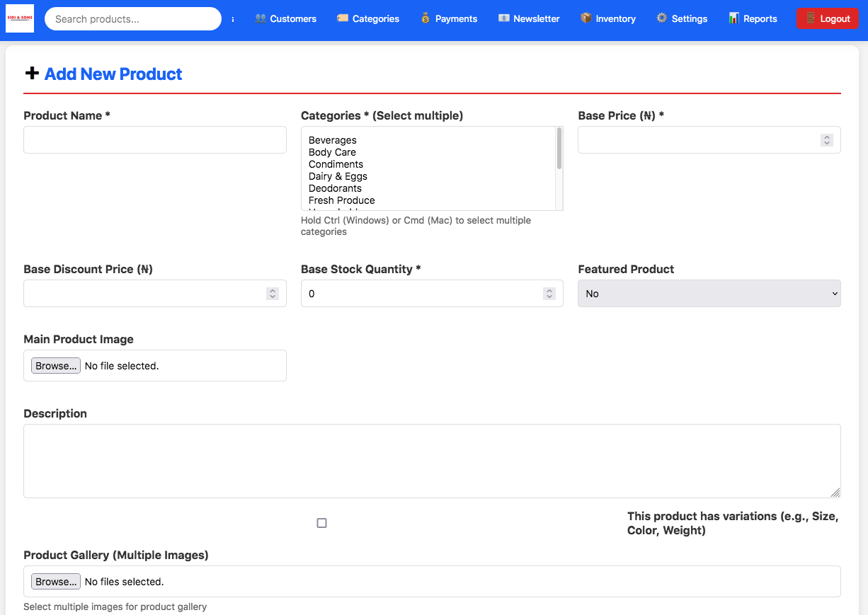Open the Settings page
The width and height of the screenshot is (868, 615).
681,18
